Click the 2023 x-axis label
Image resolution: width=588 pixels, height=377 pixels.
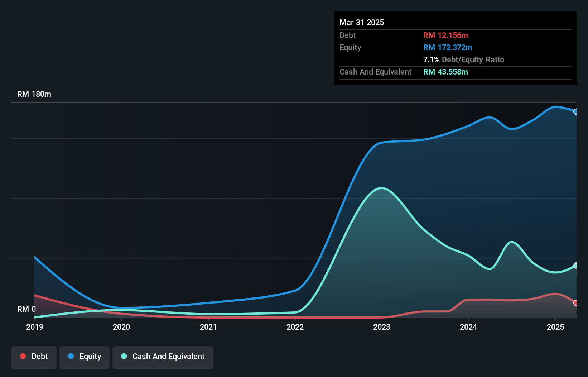tap(382, 327)
